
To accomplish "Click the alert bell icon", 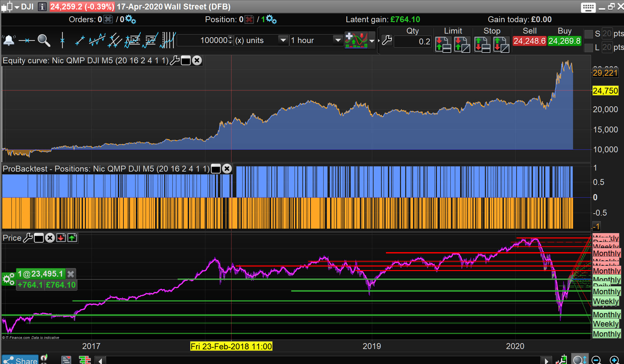I will (x=9, y=40).
